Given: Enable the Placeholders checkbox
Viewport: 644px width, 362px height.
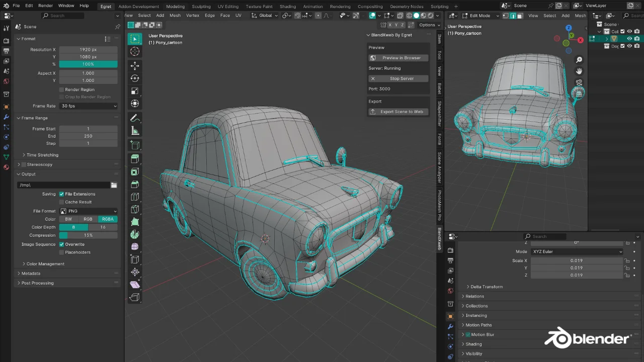Looking at the screenshot, I should [x=61, y=252].
